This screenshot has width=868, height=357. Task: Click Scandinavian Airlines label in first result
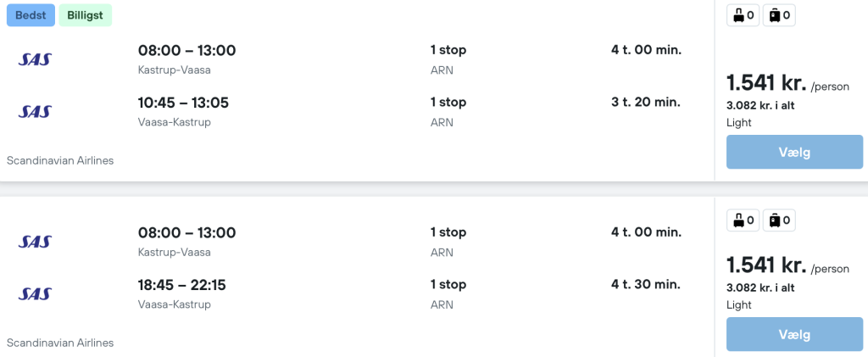pyautogui.click(x=60, y=160)
